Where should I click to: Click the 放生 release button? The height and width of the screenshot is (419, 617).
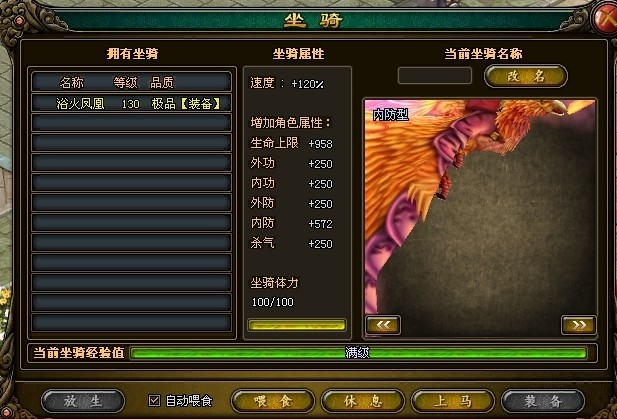(83, 401)
